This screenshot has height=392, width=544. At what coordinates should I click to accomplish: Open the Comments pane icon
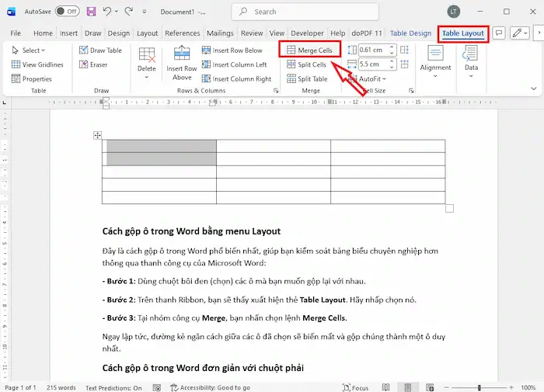499,33
